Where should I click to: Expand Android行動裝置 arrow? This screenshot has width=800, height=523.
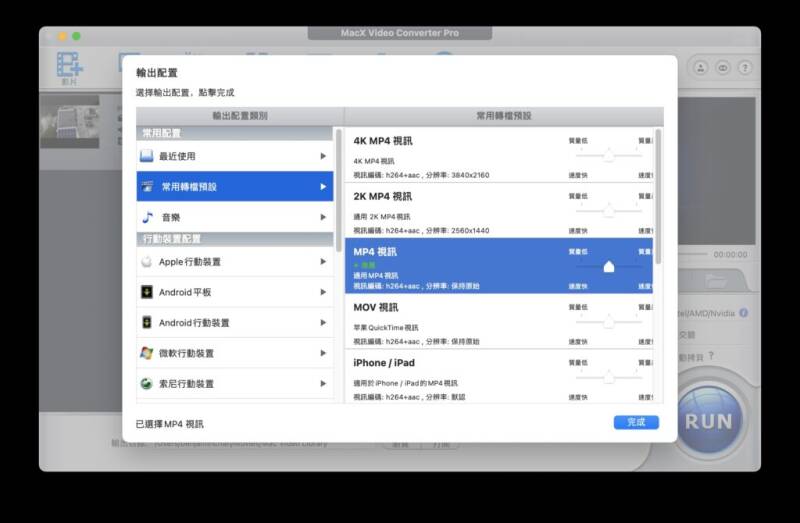[323, 322]
